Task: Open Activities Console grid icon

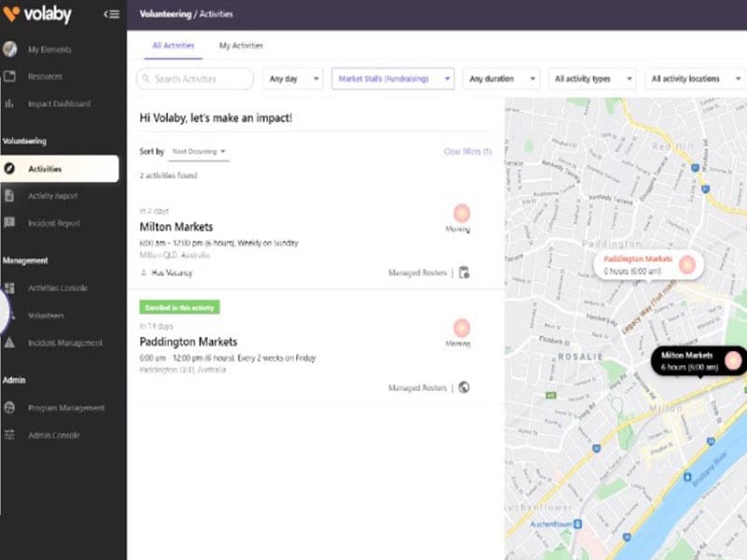Action: 9,287
